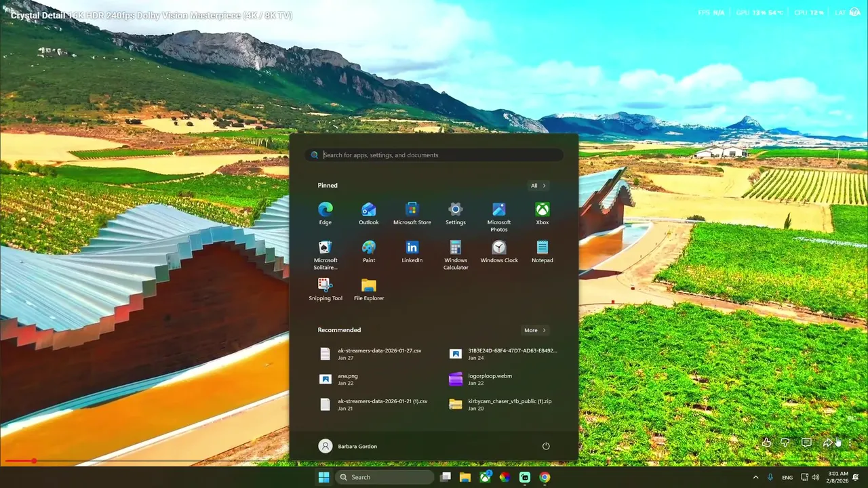The image size is (868, 488).
Task: Launch Notepad from pinned apps
Action: [x=542, y=251]
